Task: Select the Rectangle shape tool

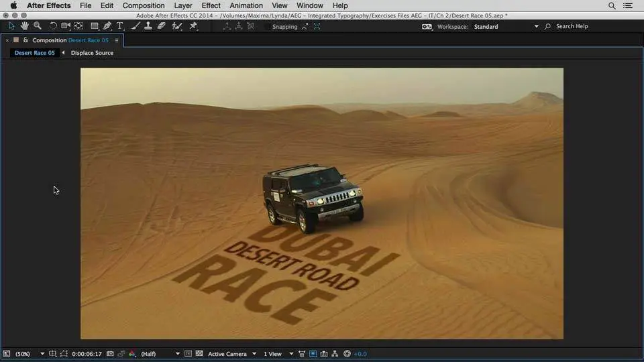Action: [x=95, y=26]
